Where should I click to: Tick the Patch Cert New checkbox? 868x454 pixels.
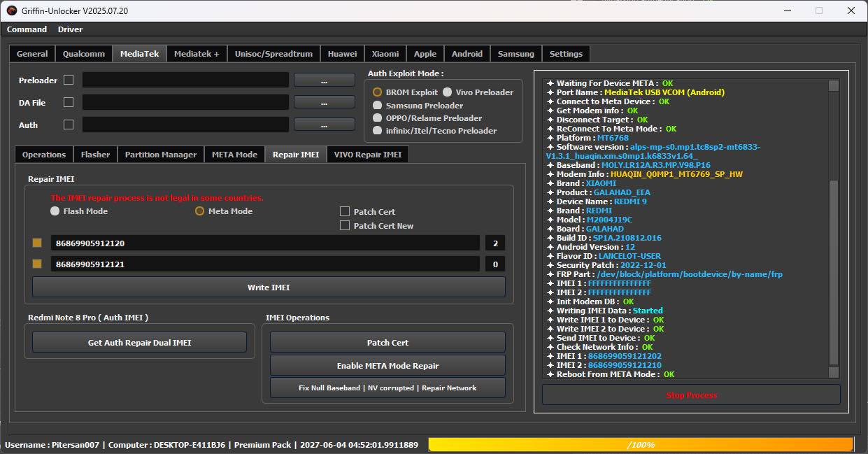(x=345, y=225)
